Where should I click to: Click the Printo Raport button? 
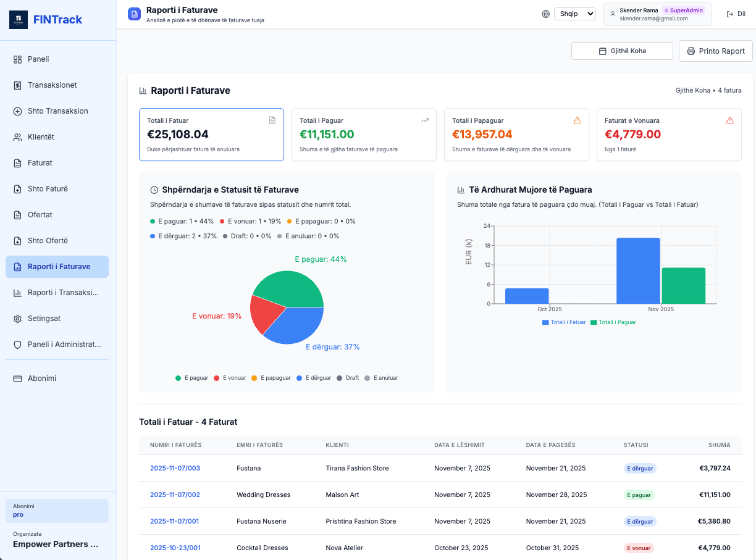click(715, 51)
